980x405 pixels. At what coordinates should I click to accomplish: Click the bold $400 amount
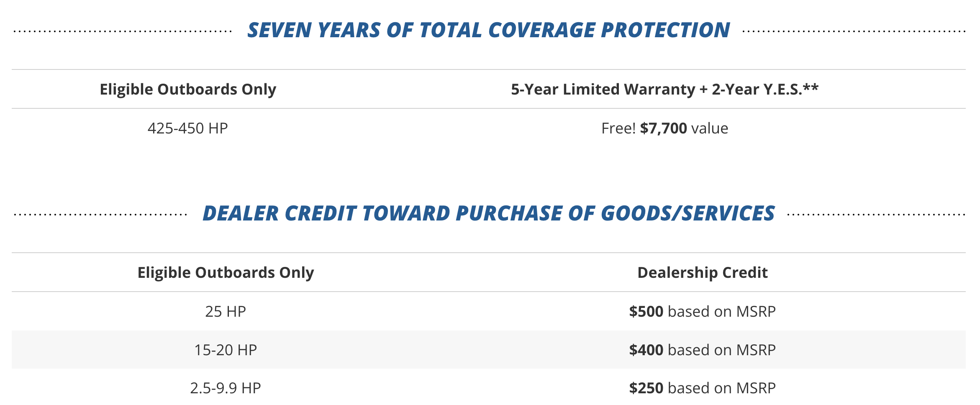(x=646, y=350)
